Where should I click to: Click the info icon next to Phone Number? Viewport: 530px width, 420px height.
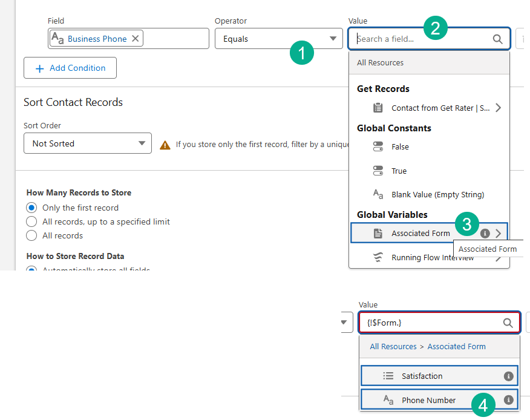[x=509, y=400]
